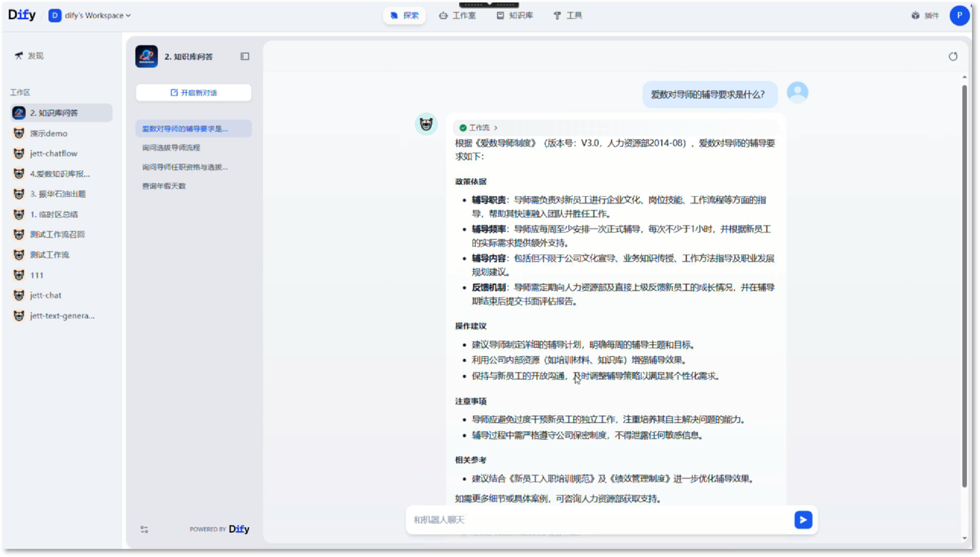This screenshot has height=557, width=980.
Task: Click the 知识库问答 app icon in header
Action: tap(147, 57)
